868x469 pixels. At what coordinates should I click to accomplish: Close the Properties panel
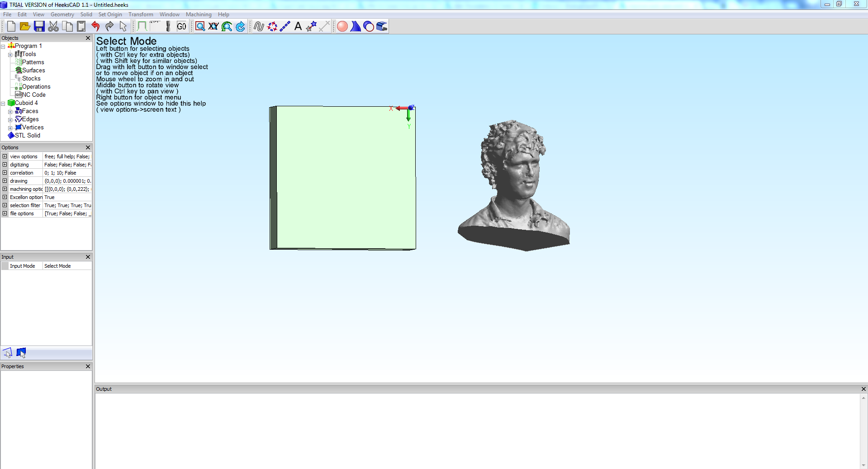tap(88, 366)
